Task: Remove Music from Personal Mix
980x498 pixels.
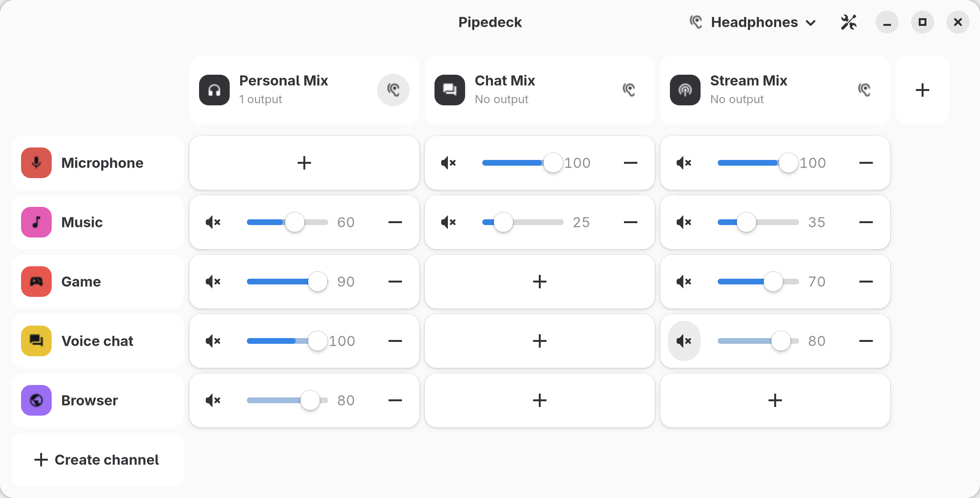Action: tap(395, 222)
